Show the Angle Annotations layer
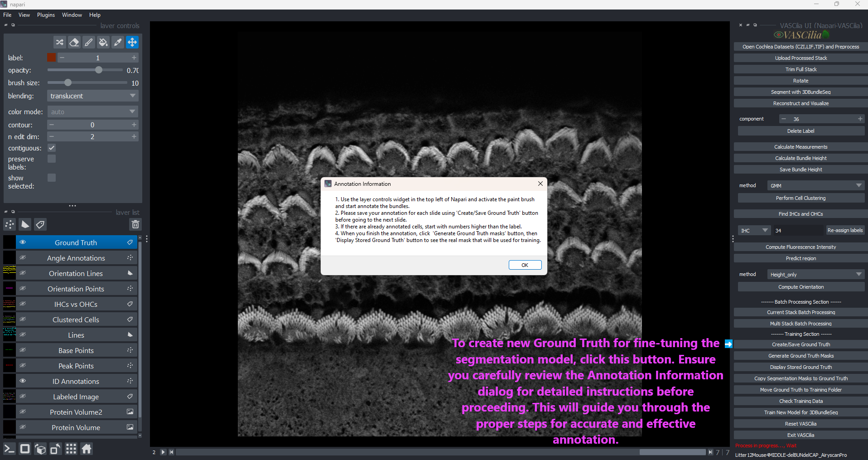Screen dimensions: 868x460 click(x=23, y=258)
